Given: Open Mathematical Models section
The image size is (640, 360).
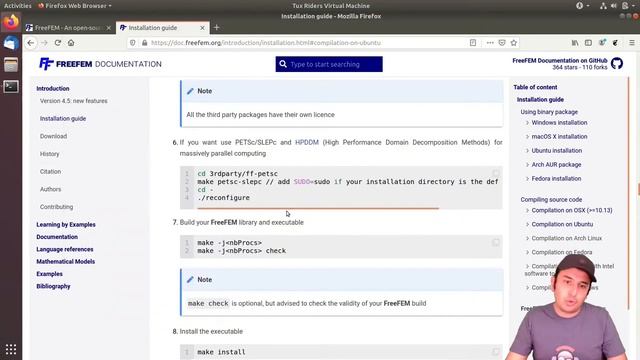Looking at the screenshot, I should click(x=65, y=262).
